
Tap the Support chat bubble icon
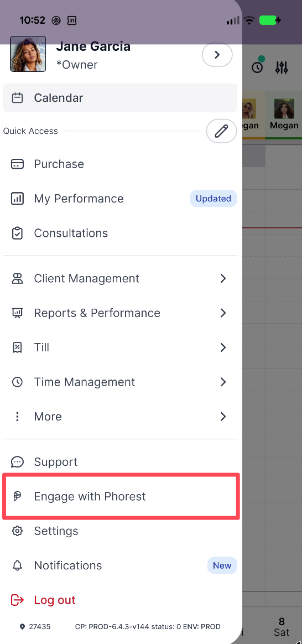[17, 461]
